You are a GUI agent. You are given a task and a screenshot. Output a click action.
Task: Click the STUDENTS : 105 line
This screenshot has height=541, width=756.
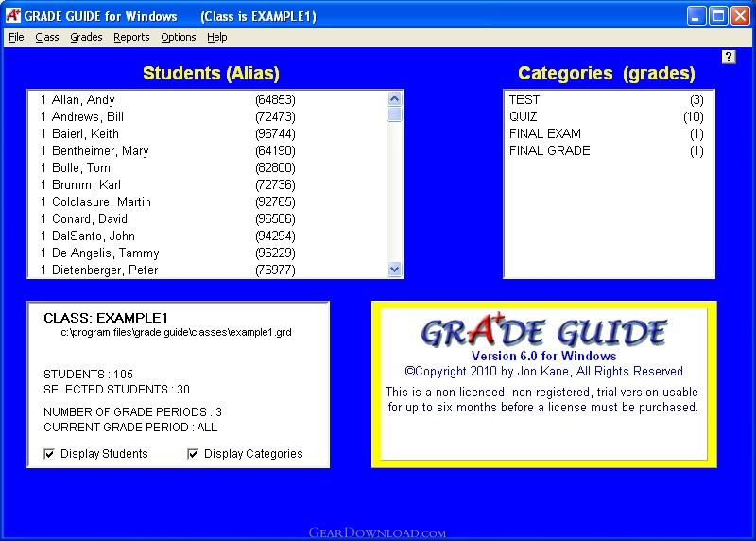[x=88, y=374]
